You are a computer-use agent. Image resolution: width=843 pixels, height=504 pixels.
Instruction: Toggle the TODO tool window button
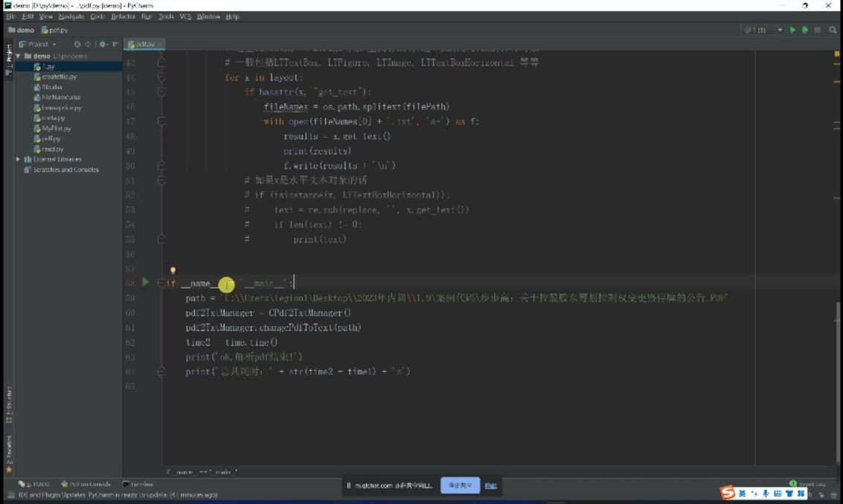[34, 484]
